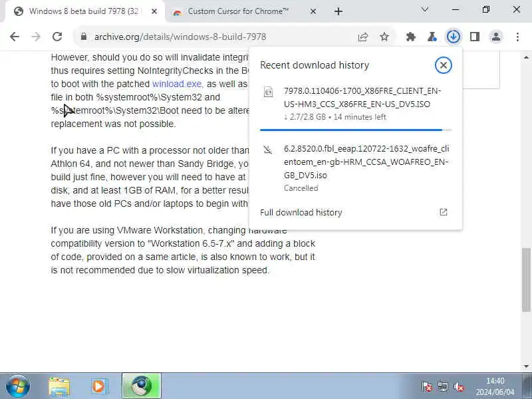Click the muted volume tray icon
The image size is (532, 399).
459,386
